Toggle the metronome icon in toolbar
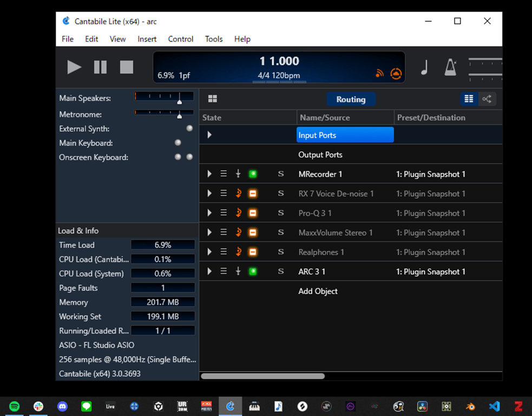Viewport: 532px width, 416px height. (451, 67)
